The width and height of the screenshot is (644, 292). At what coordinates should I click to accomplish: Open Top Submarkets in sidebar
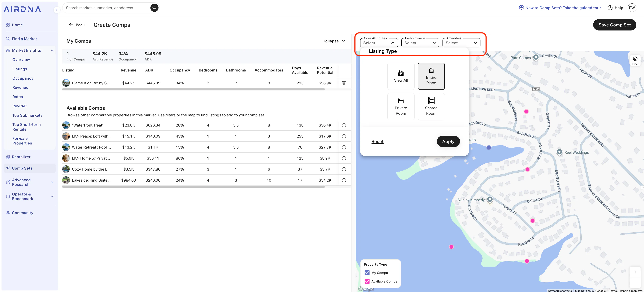coord(27,115)
